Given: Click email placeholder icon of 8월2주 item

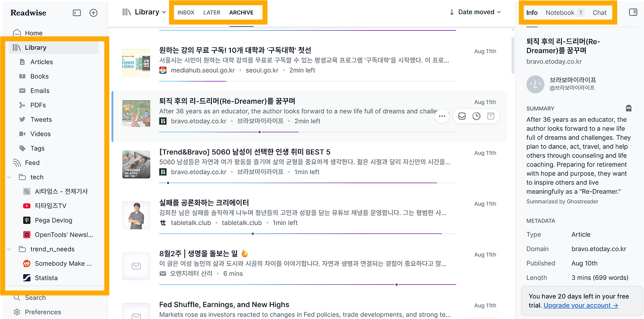Looking at the screenshot, I should click(136, 266).
